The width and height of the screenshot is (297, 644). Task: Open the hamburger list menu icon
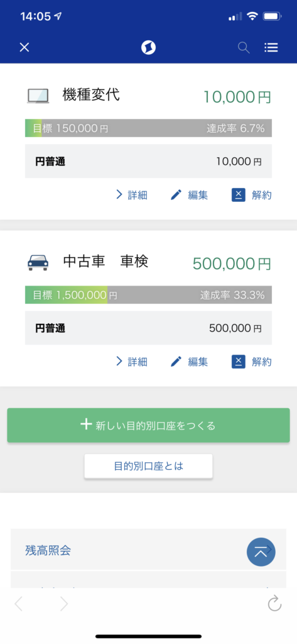click(271, 48)
